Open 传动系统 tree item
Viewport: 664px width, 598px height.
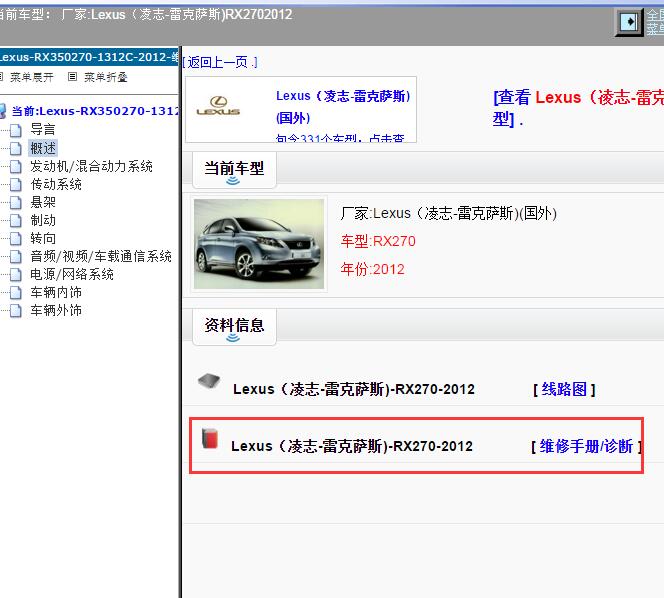pos(55,184)
